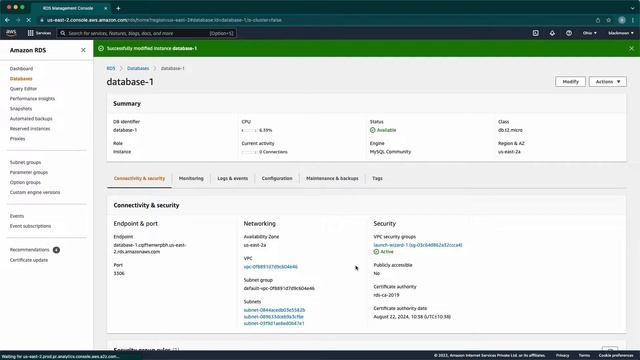The width and height of the screenshot is (640, 360).
Task: Open the notifications bell
Action: pos(552,33)
